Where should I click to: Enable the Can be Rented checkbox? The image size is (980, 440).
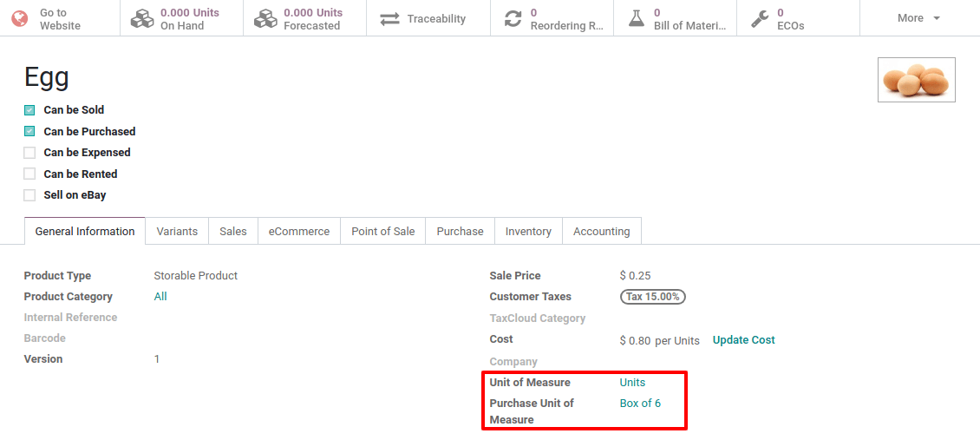coord(29,174)
